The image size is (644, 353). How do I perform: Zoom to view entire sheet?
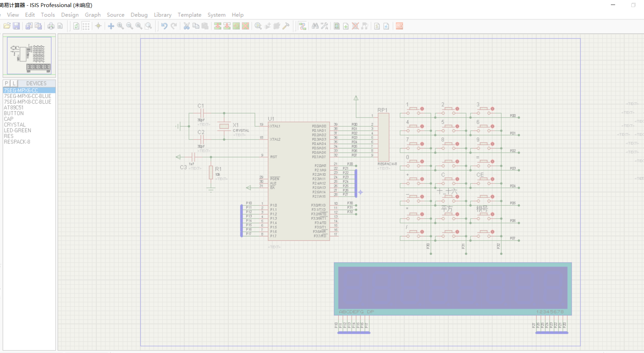[x=139, y=26]
